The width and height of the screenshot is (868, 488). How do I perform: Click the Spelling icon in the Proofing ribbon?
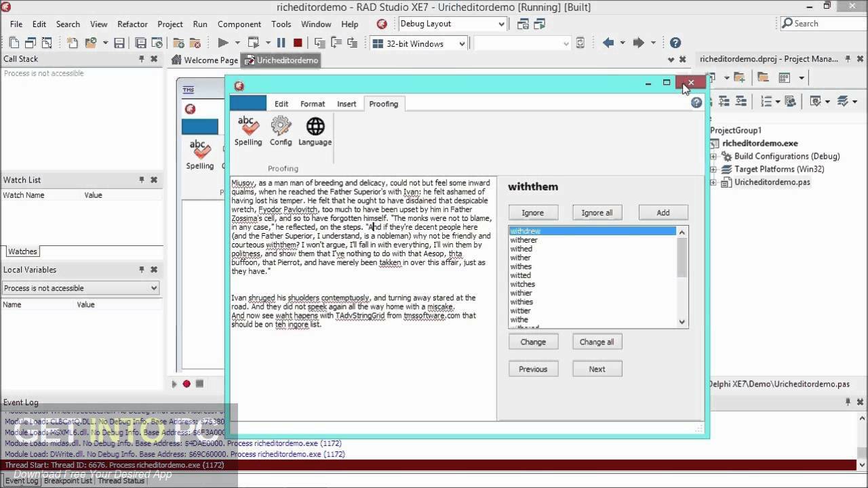248,131
